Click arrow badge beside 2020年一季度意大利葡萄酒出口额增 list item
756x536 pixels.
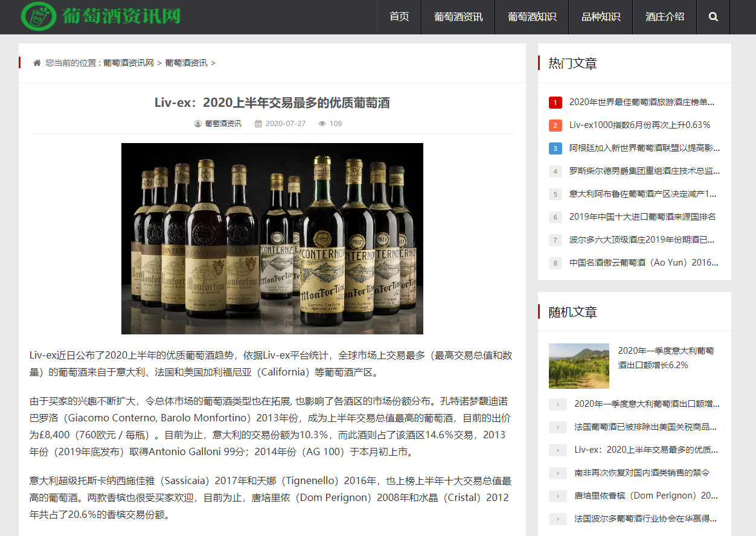tap(558, 404)
